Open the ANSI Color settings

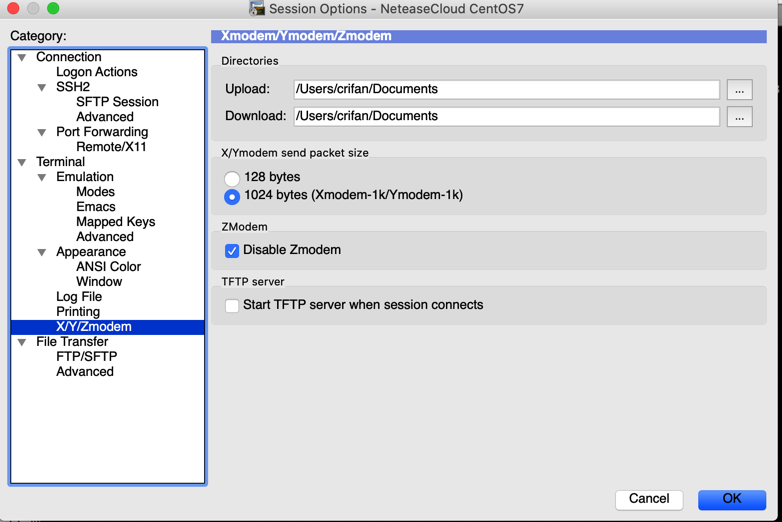click(108, 267)
